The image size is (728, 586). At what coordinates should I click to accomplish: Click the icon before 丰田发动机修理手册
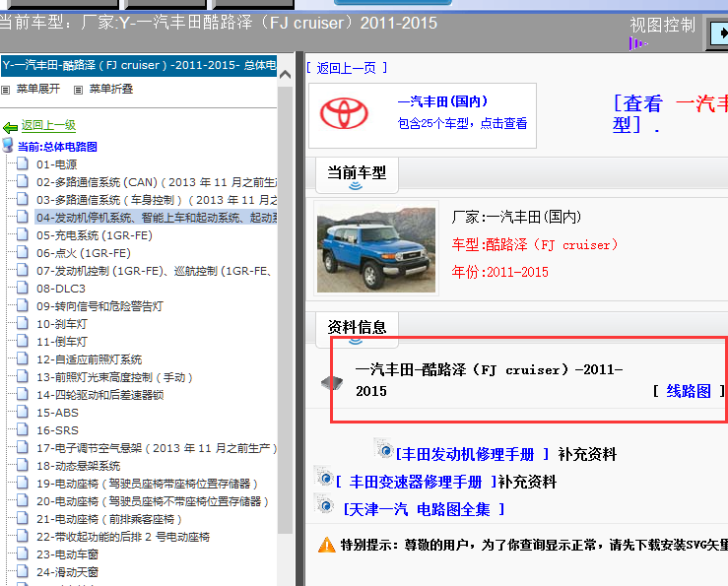pos(384,448)
